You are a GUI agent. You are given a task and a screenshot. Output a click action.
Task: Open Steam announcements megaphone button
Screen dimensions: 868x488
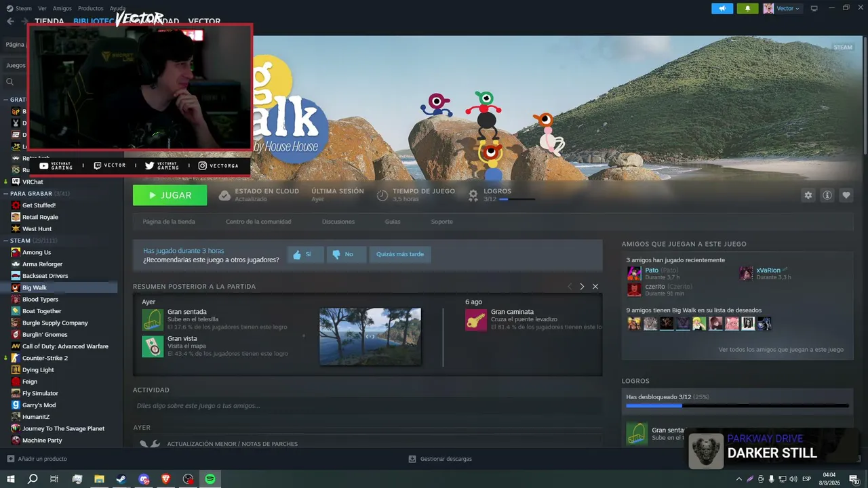[722, 8]
